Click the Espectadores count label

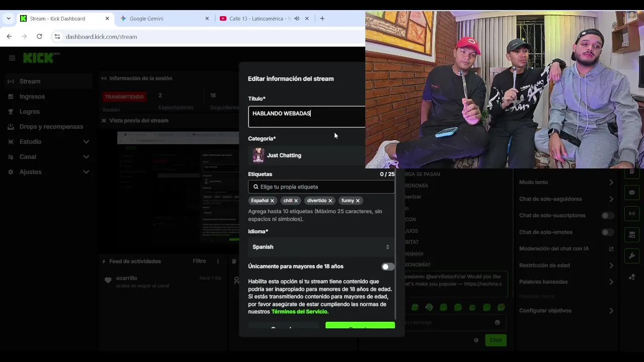[176, 108]
